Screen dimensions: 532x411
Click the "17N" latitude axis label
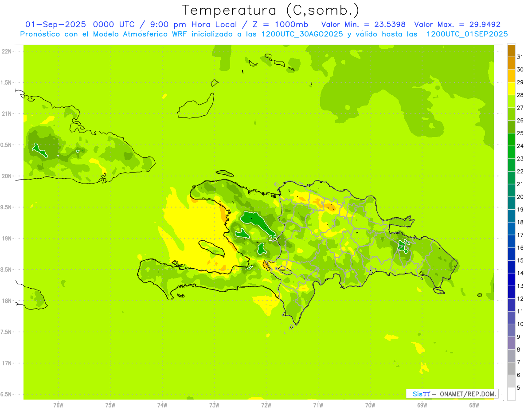pyautogui.click(x=7, y=363)
